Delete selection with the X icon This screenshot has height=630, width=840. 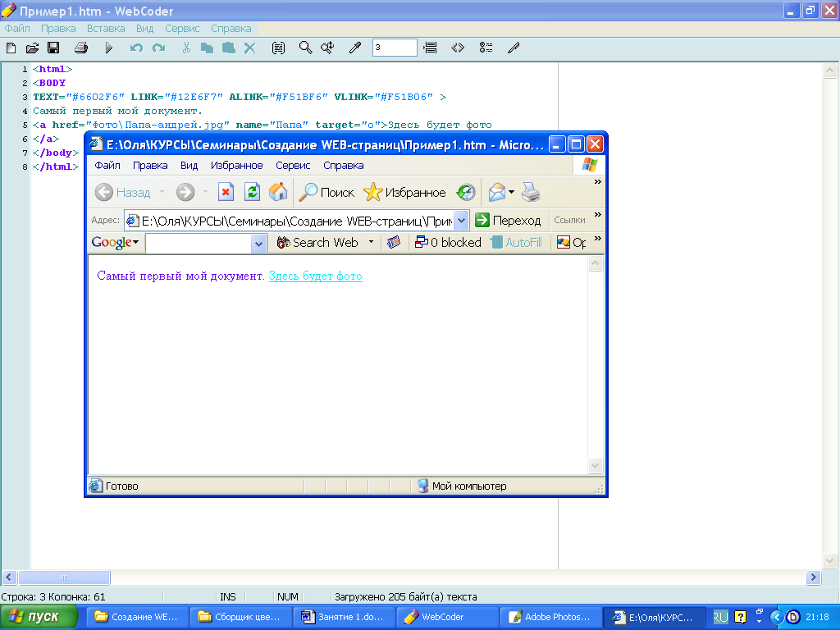click(x=249, y=48)
